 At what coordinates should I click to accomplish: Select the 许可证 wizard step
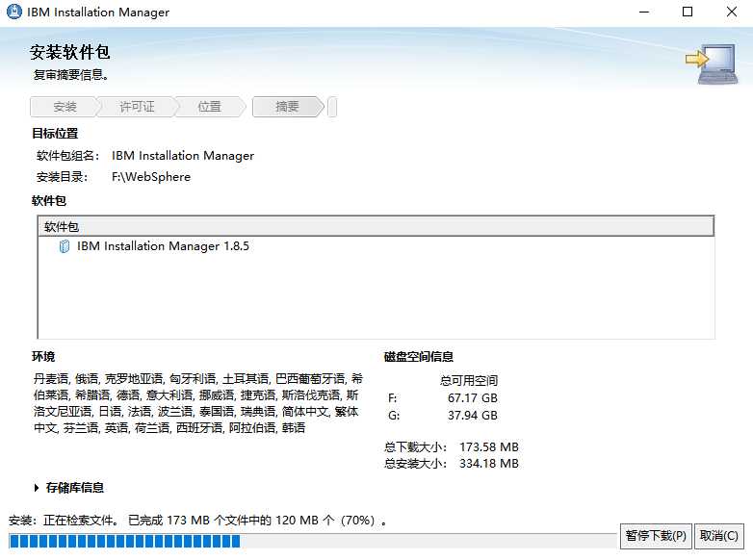(137, 107)
